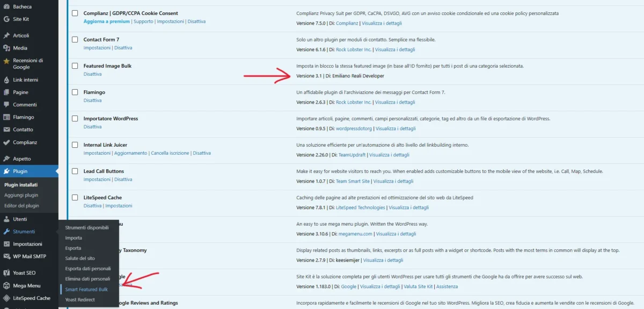Image resolution: width=644 pixels, height=309 pixels.
Task: Open the LiteSpeed Technologies author link
Action: [361, 207]
